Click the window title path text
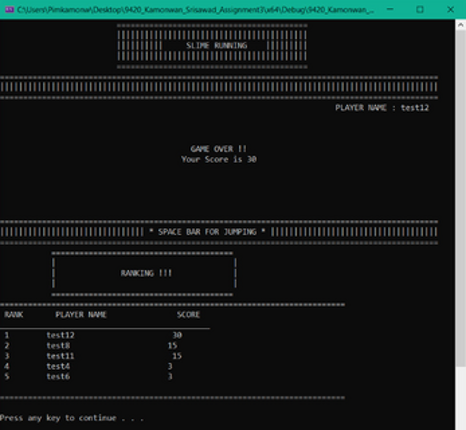Image resolution: width=466 pixels, height=430 pixels. (195, 10)
